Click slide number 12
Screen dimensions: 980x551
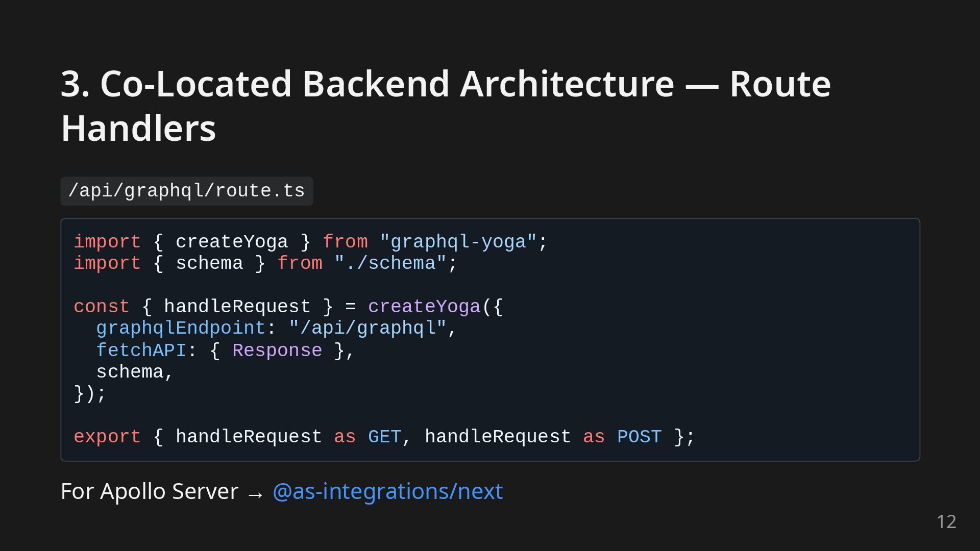click(946, 521)
